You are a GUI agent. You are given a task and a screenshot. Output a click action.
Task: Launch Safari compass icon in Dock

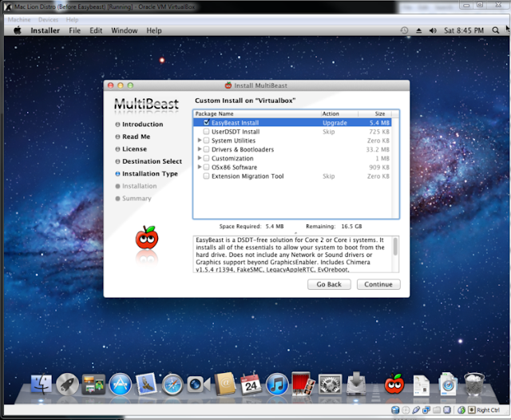[172, 385]
